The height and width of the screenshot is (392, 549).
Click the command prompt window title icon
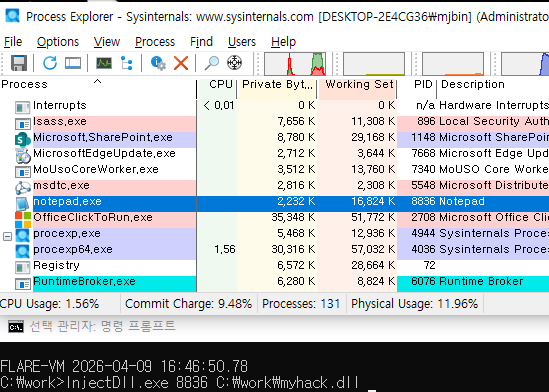pyautogui.click(x=16, y=327)
